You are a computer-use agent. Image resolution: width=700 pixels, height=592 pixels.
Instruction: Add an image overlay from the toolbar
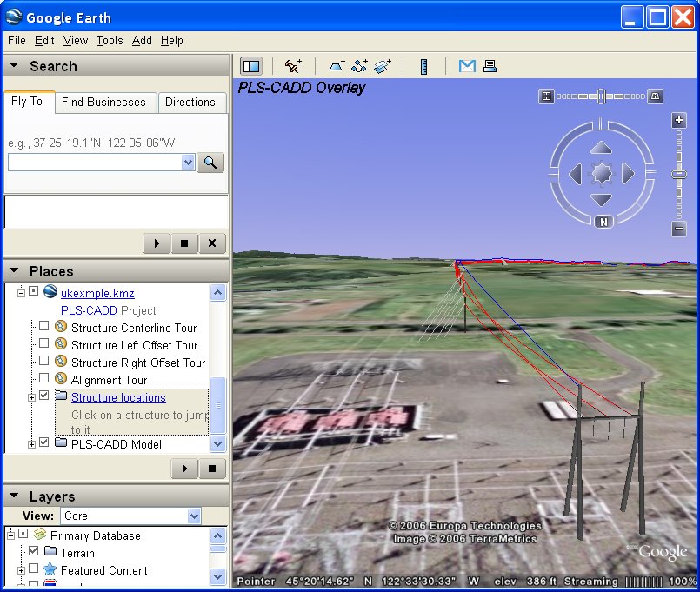[383, 67]
